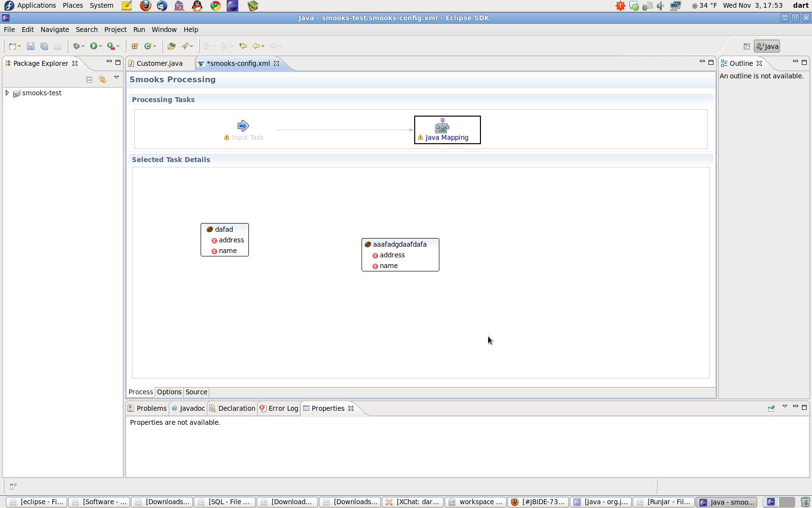Close the Properties view tab

tap(351, 408)
